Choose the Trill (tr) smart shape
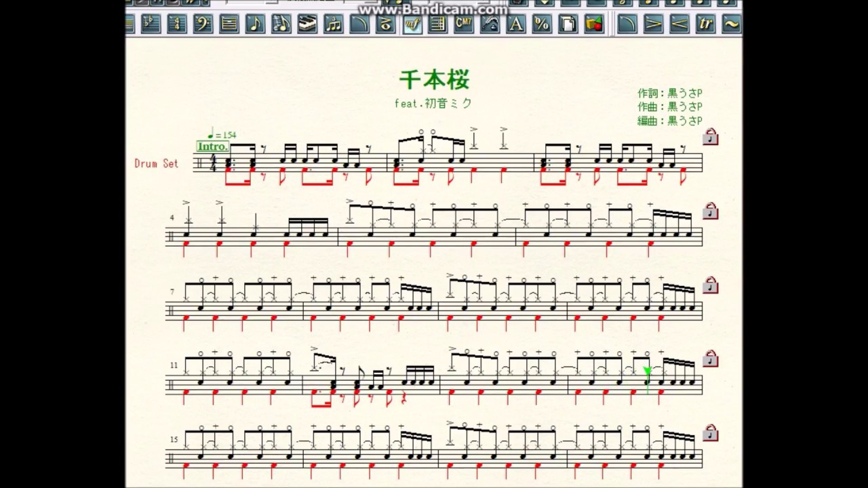 (x=705, y=24)
